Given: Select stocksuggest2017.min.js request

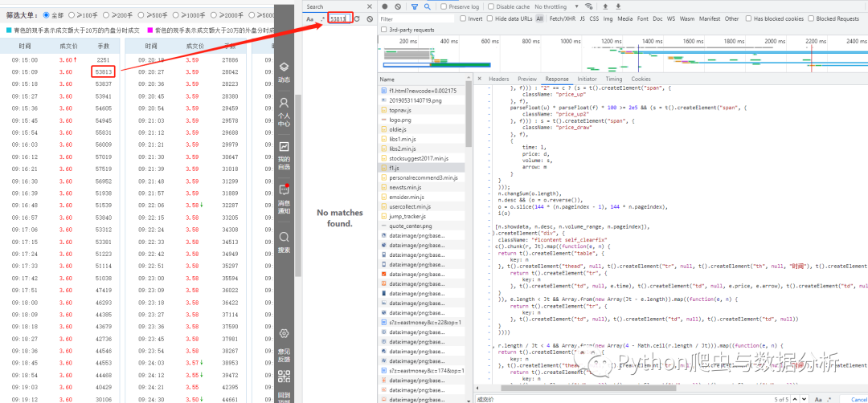Looking at the screenshot, I should pos(423,158).
